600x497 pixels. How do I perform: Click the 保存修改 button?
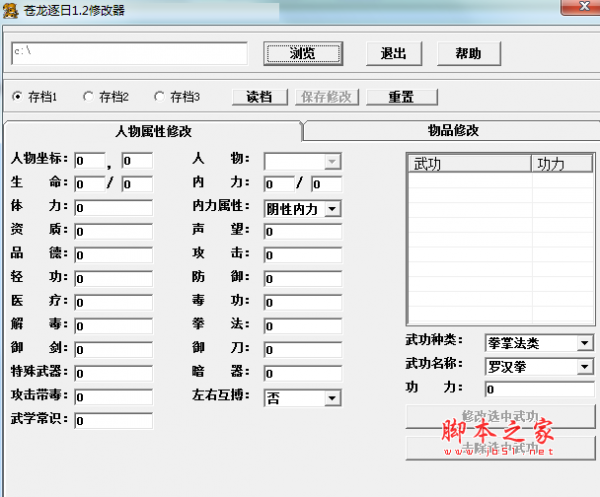[327, 97]
